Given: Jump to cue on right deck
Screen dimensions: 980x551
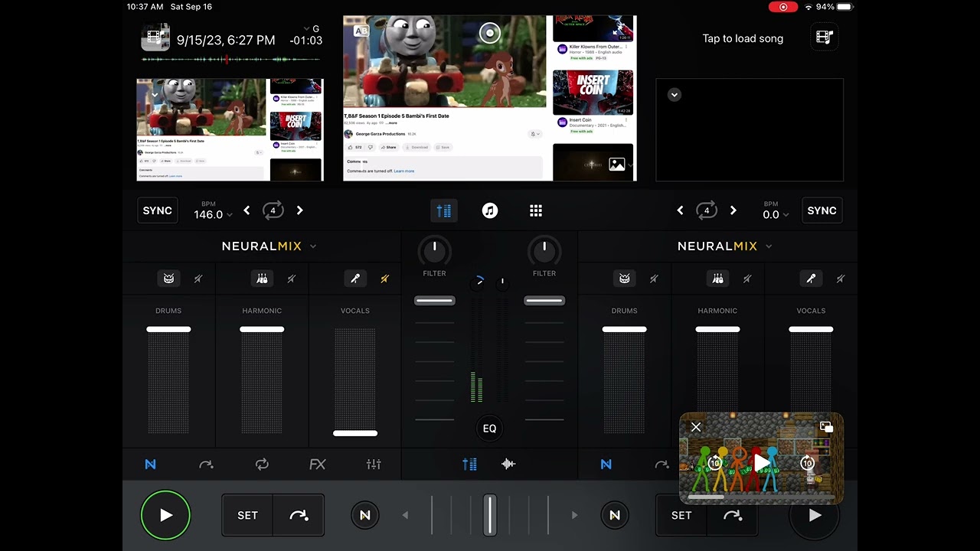Looking at the screenshot, I should tap(733, 515).
